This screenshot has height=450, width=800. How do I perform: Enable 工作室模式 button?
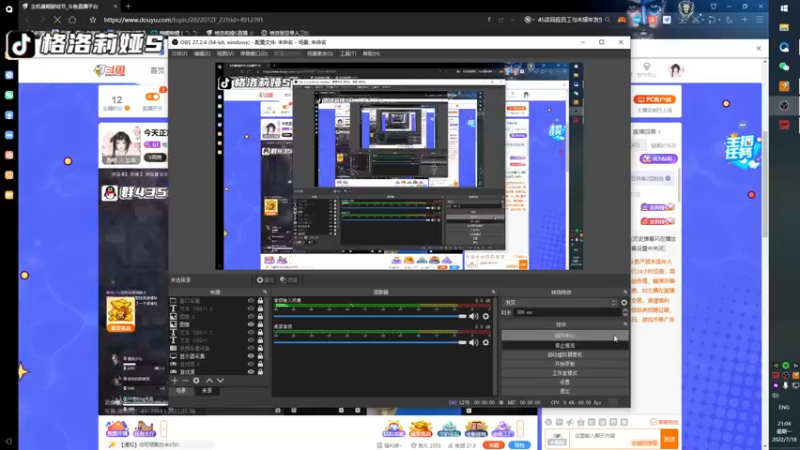coord(565,373)
